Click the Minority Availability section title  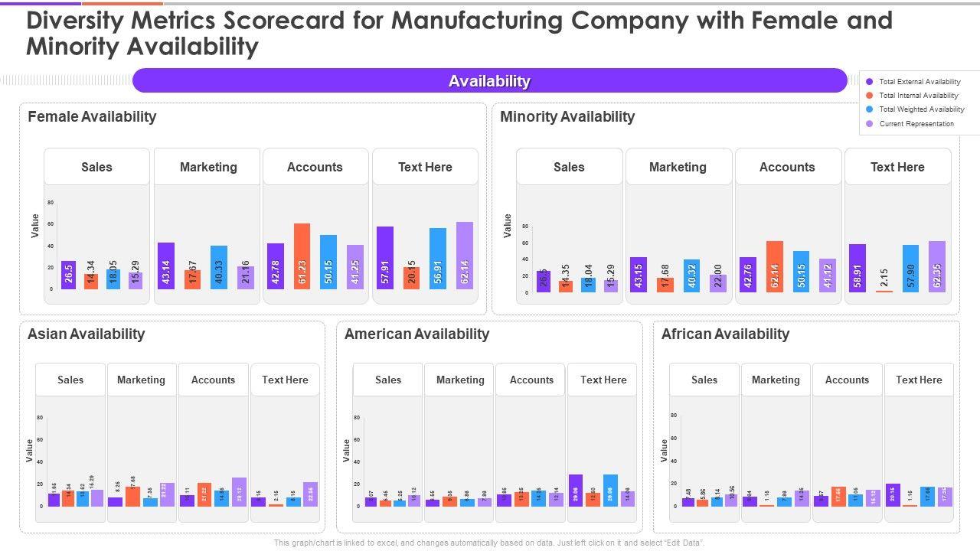click(x=567, y=116)
